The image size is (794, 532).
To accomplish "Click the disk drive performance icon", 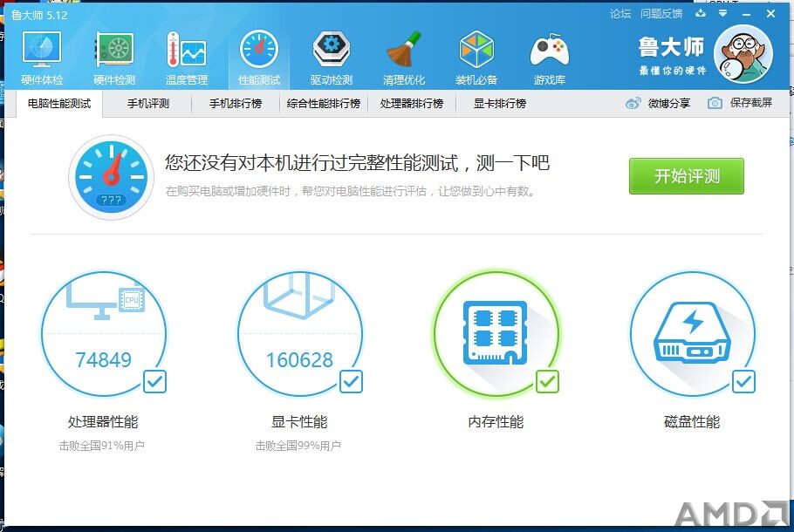I will pos(692,334).
